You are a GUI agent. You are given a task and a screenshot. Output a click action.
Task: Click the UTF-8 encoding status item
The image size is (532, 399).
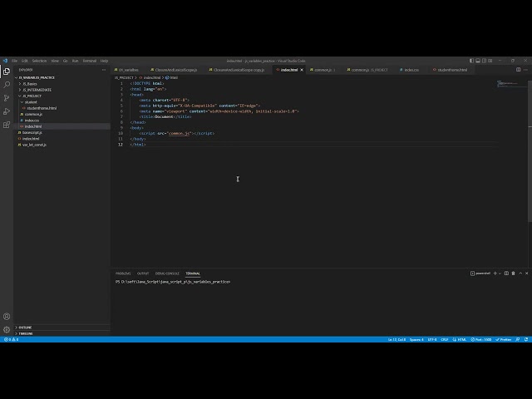tap(432, 339)
